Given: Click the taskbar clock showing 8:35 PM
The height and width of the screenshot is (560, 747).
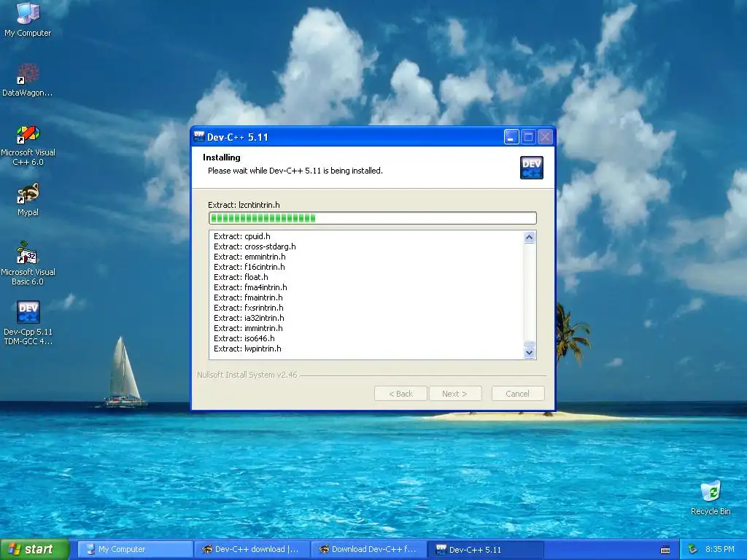Looking at the screenshot, I should [719, 550].
